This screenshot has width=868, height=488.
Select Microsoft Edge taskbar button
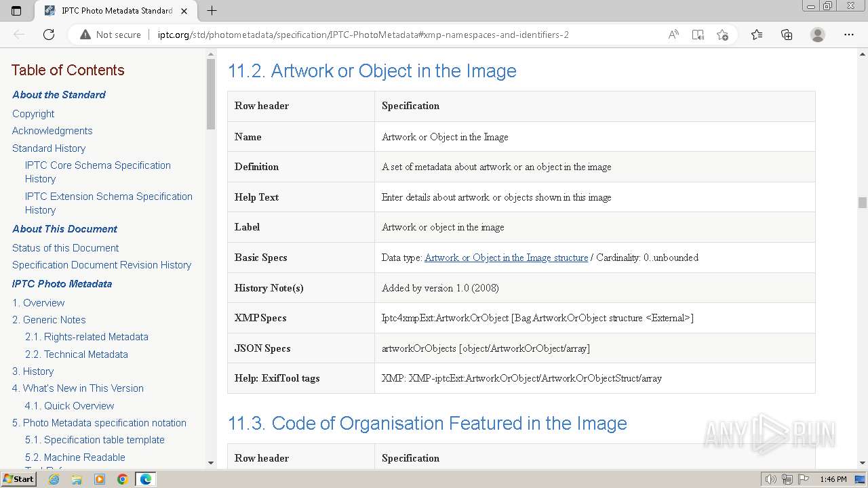coord(146,479)
